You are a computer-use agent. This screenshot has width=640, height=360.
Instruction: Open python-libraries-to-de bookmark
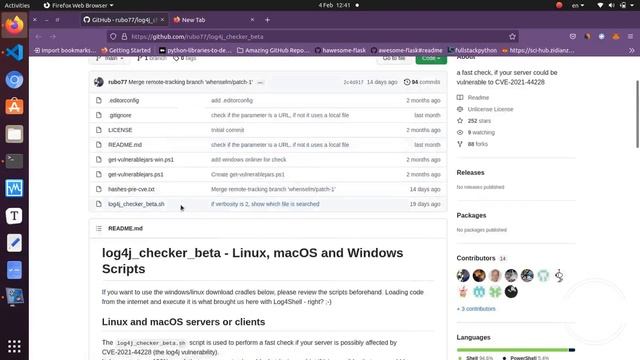click(x=195, y=50)
